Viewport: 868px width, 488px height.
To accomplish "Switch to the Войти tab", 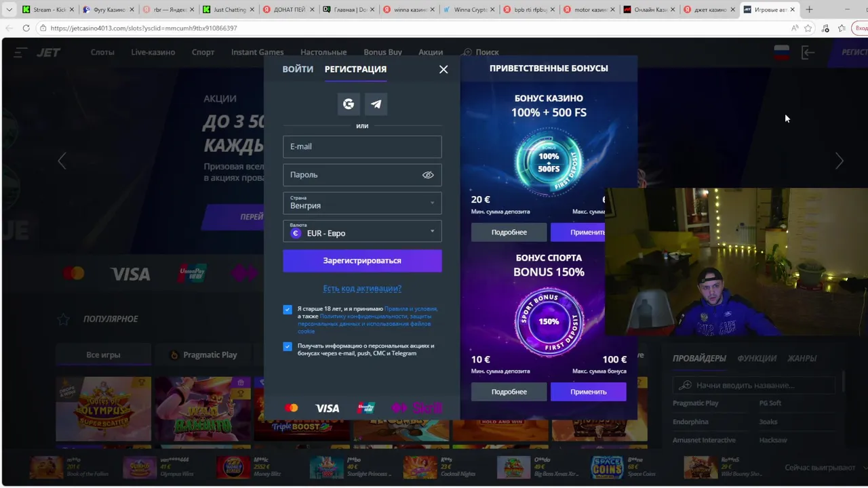I will pos(298,69).
